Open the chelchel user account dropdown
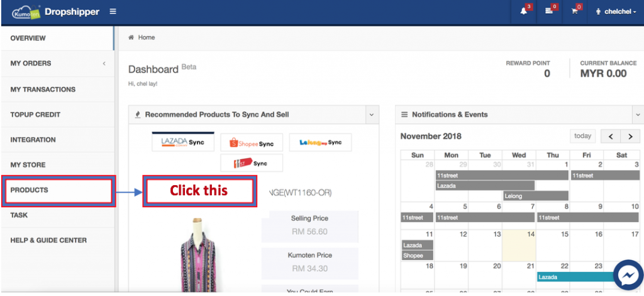 click(616, 12)
